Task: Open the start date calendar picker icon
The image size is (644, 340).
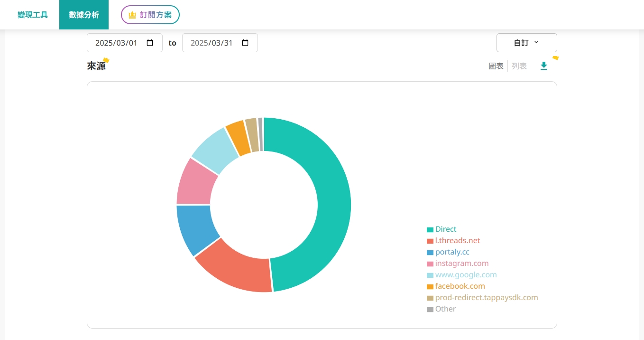Action: pos(150,43)
